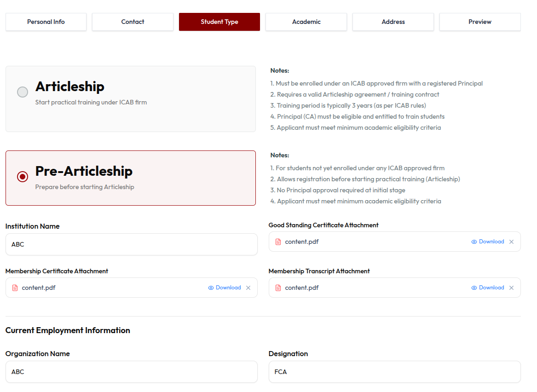Switch to the Personal Info tab
Viewport: 537px width, 392px height.
[x=46, y=22]
